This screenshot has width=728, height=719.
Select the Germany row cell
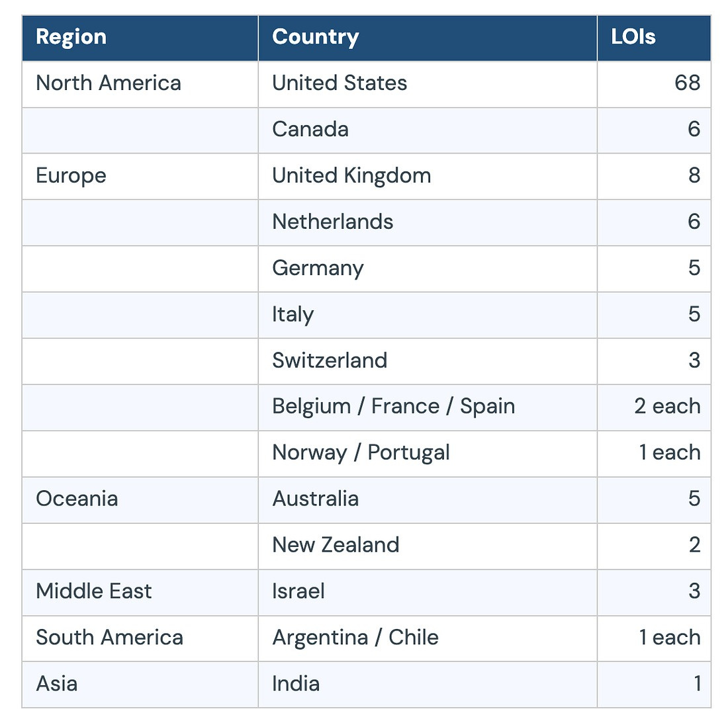428,269
